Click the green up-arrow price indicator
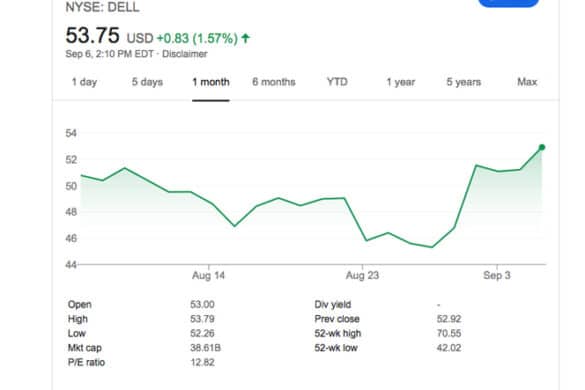Screen dimensions: 585x390 245,38
